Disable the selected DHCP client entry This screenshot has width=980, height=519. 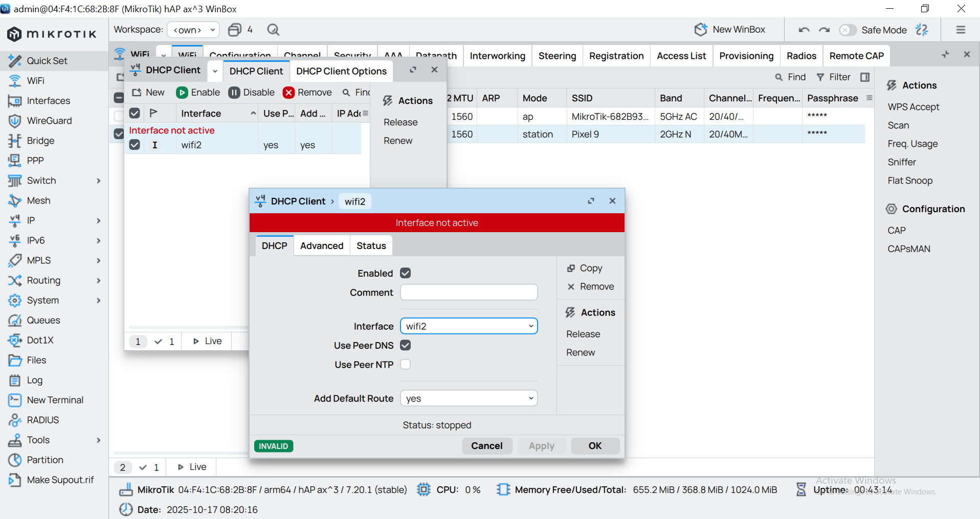251,93
